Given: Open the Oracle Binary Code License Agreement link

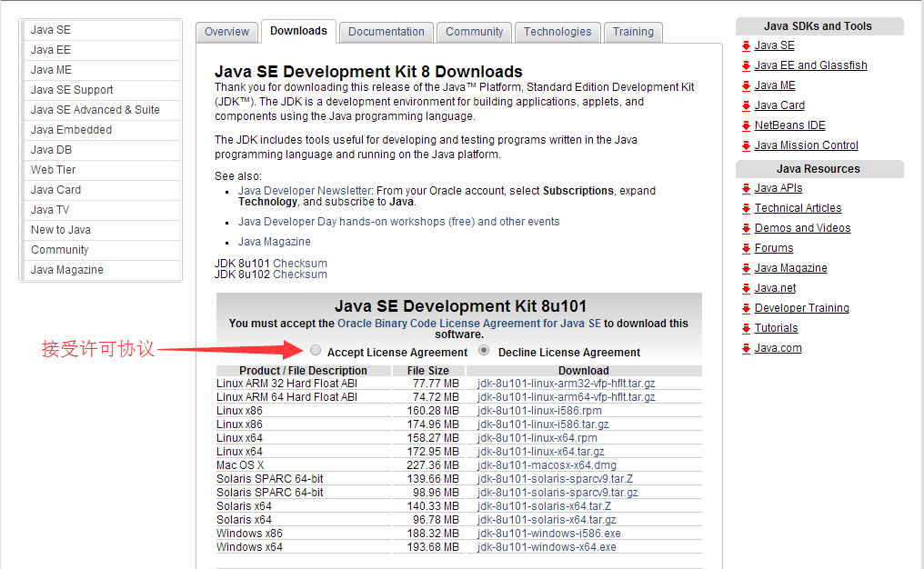Looking at the screenshot, I should (x=468, y=323).
